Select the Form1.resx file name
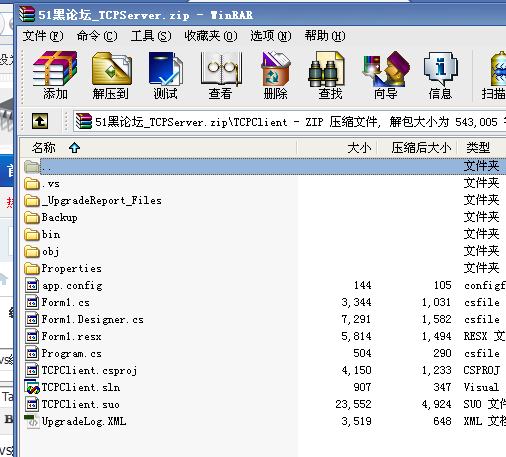 click(x=71, y=336)
